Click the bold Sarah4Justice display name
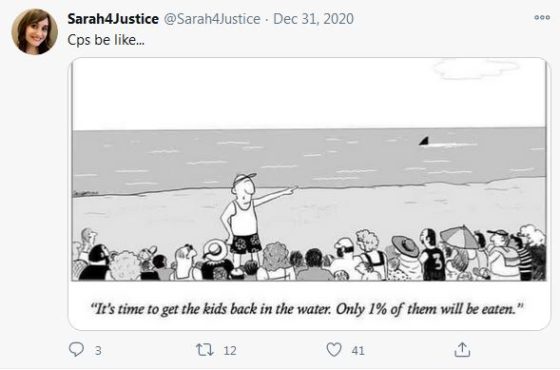This screenshot has width=560, height=370. tap(113, 19)
